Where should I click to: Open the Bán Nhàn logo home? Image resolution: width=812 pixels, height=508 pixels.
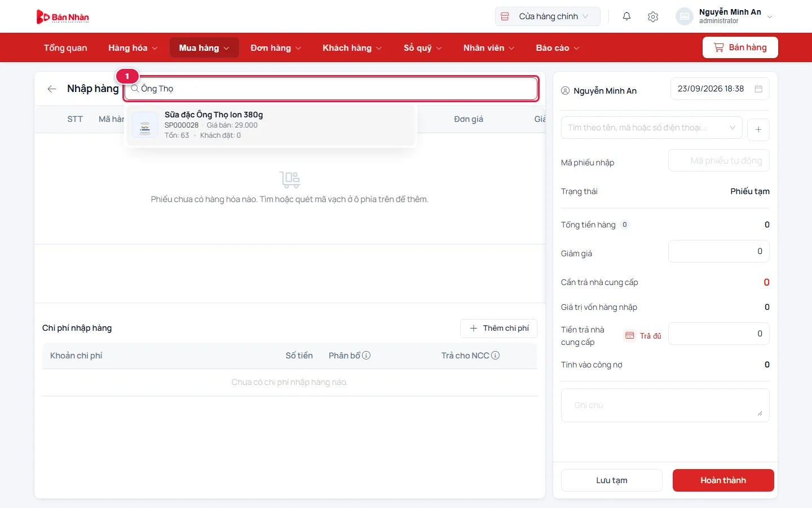click(63, 17)
